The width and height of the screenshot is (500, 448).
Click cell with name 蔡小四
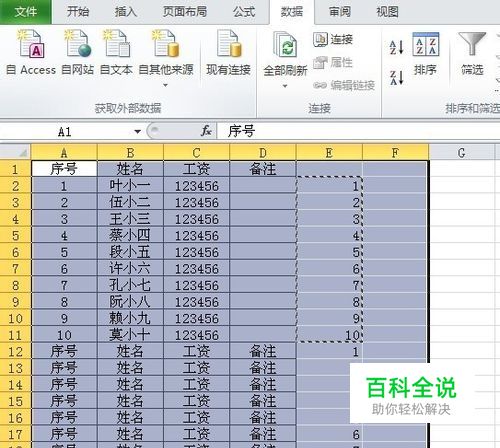click(130, 235)
